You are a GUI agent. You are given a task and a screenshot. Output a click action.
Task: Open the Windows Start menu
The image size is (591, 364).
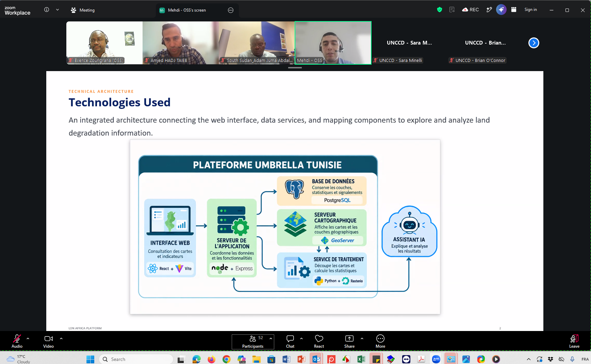click(x=90, y=359)
